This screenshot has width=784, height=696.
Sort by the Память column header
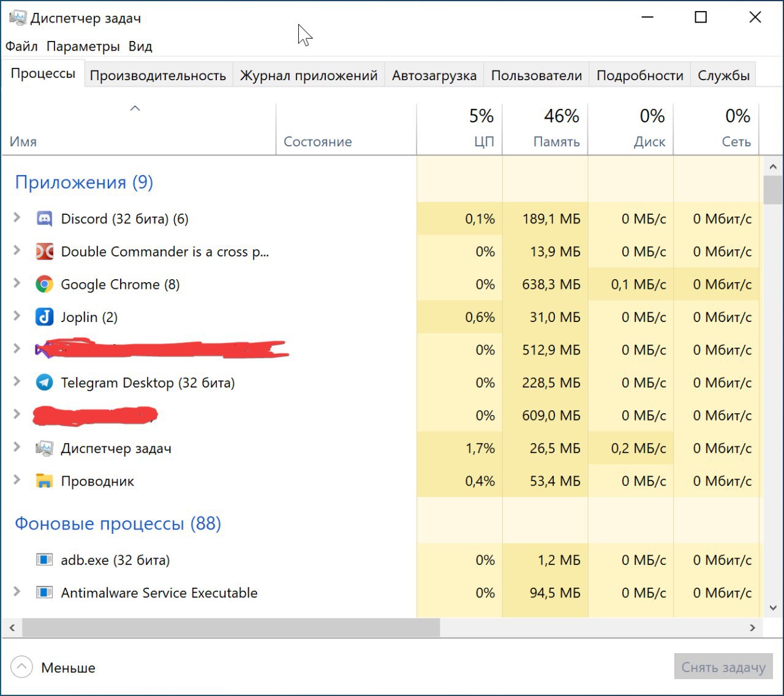pyautogui.click(x=545, y=129)
